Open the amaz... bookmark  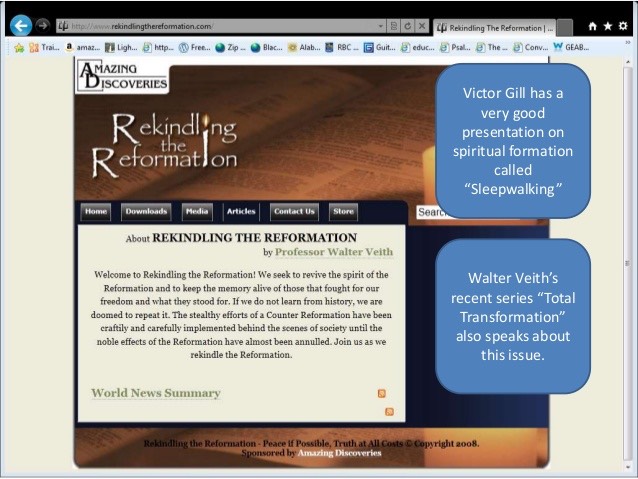click(x=83, y=48)
